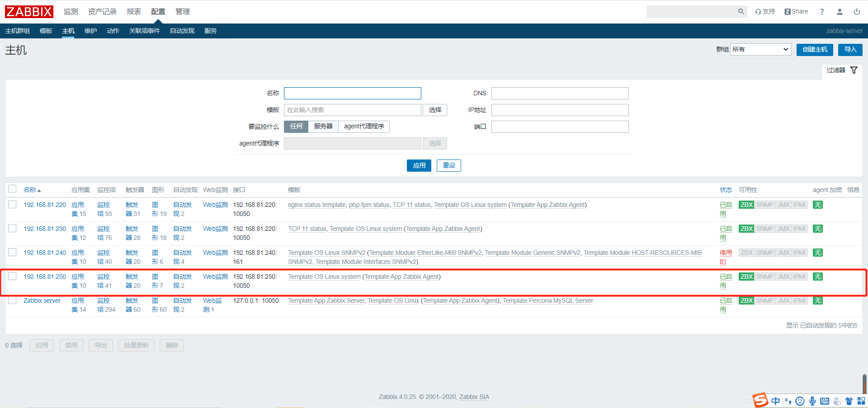The height and width of the screenshot is (408, 868).
Task: Switch to the 自动发现 submenu
Action: [182, 31]
